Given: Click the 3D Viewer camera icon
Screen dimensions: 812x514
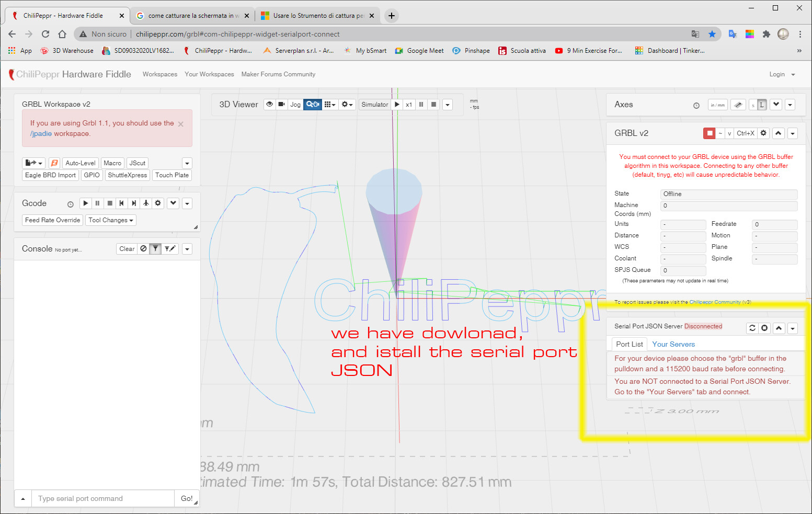Looking at the screenshot, I should (x=282, y=105).
